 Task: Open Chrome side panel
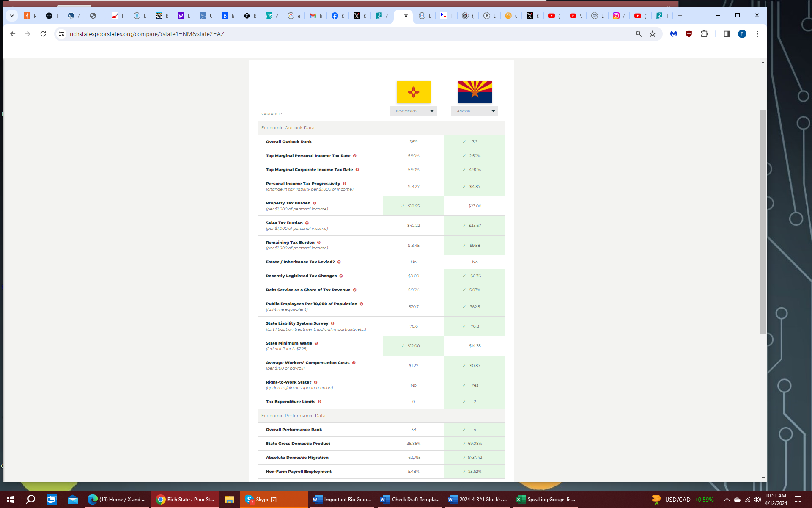[727, 34]
